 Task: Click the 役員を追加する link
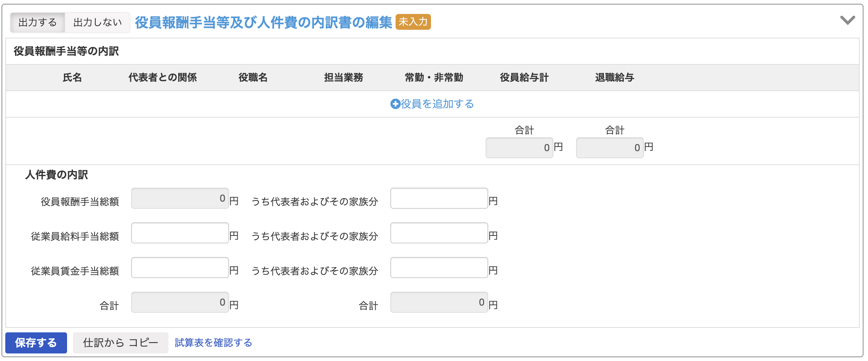[x=437, y=104]
